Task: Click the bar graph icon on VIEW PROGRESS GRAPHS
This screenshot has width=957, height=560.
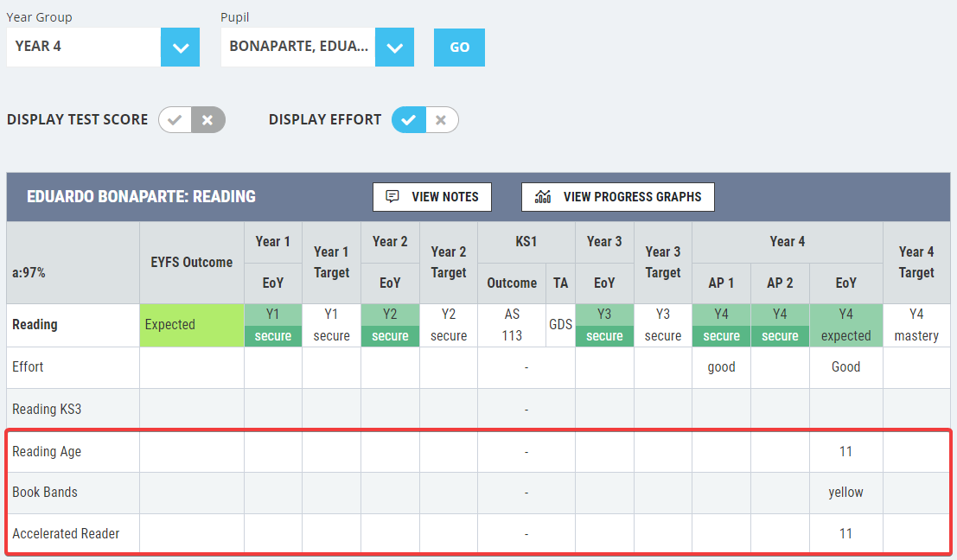Action: 539,196
